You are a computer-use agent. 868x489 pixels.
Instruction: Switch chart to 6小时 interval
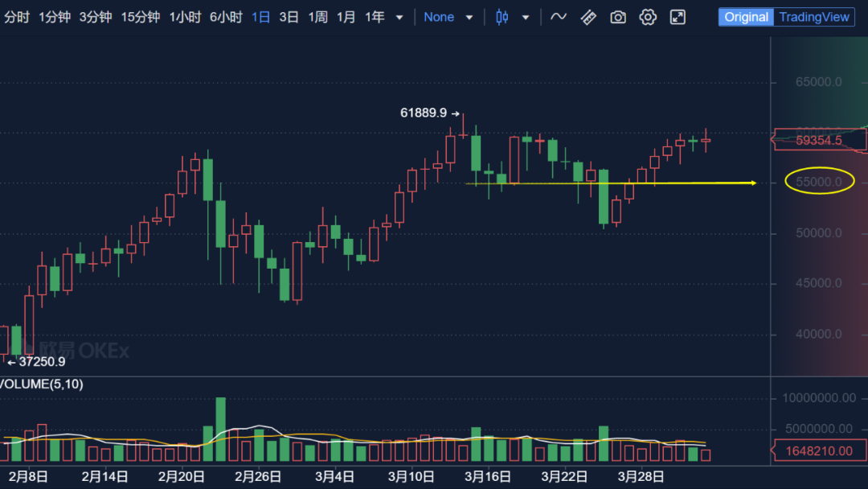pos(226,17)
